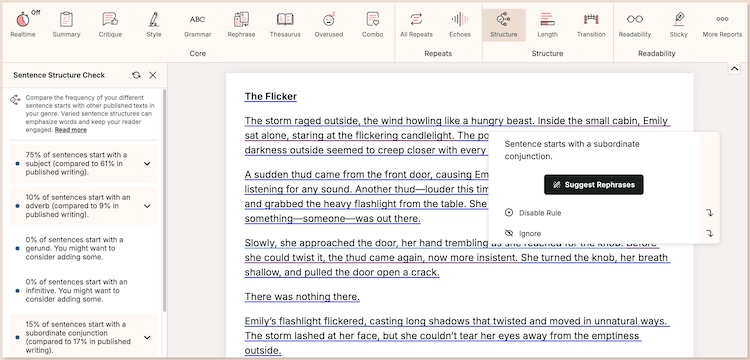Viewport: 750px width, 360px height.
Task: Run the Overused words report
Action: [329, 24]
